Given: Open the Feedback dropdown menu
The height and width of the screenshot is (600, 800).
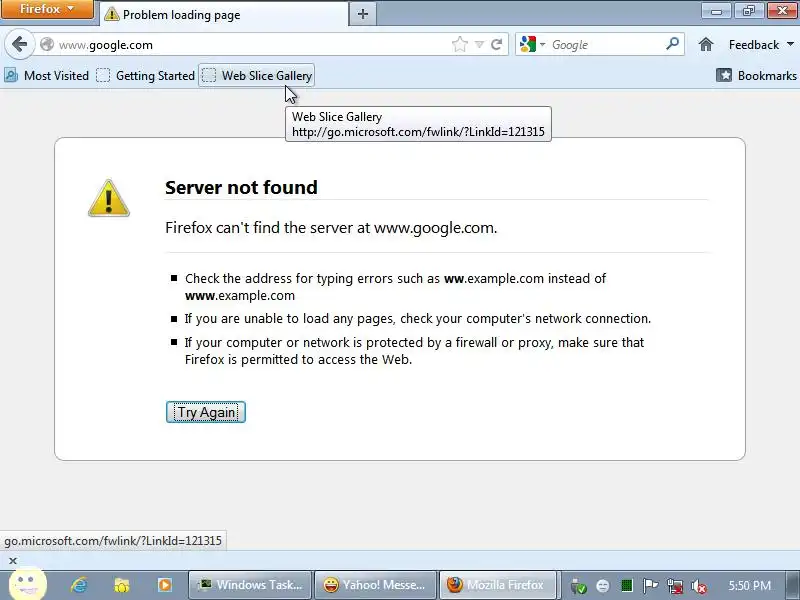Looking at the screenshot, I should pos(761,45).
